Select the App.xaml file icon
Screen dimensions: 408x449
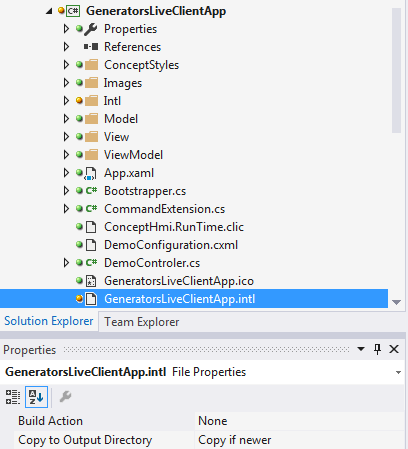click(x=90, y=173)
